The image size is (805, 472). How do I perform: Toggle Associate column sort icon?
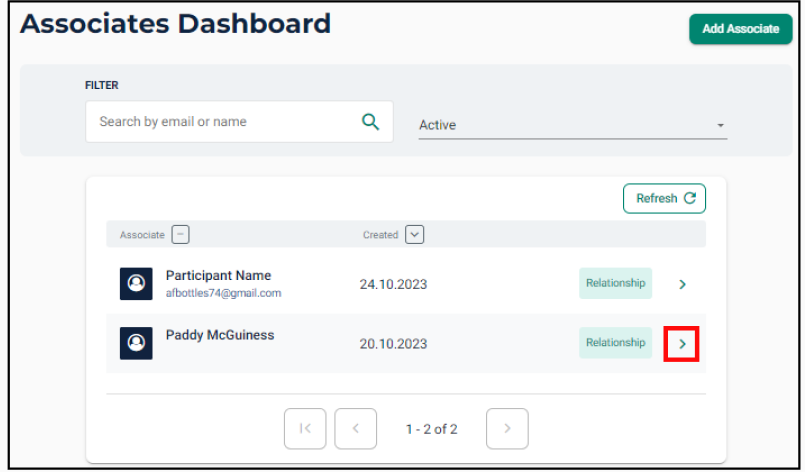point(180,235)
